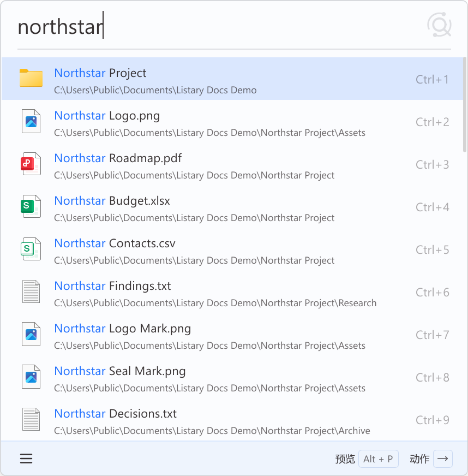
Task: Click the folder path under Northstar Seal Mark.png
Action: [x=209, y=388]
